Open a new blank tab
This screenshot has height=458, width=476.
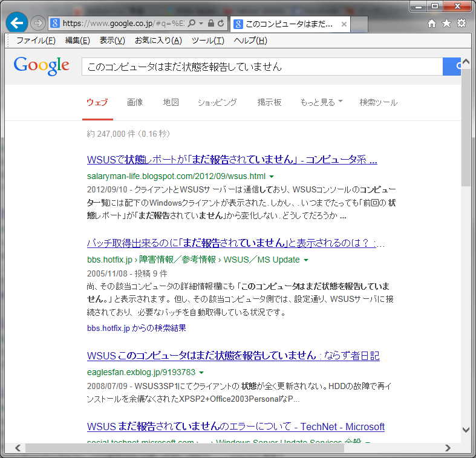point(359,24)
